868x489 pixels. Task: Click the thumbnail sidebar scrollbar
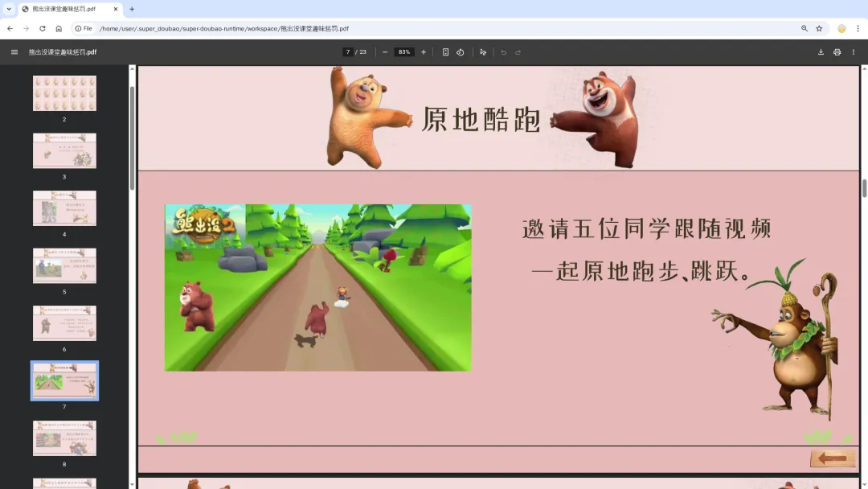[132, 138]
